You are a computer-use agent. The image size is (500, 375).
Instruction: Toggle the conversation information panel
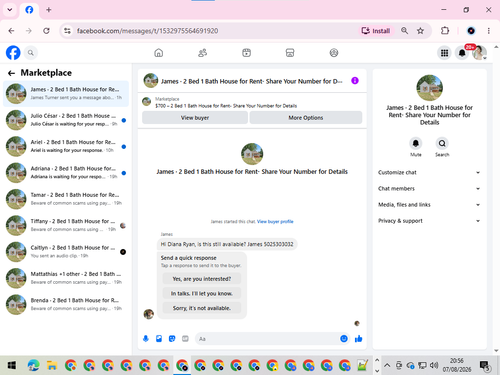(x=355, y=81)
